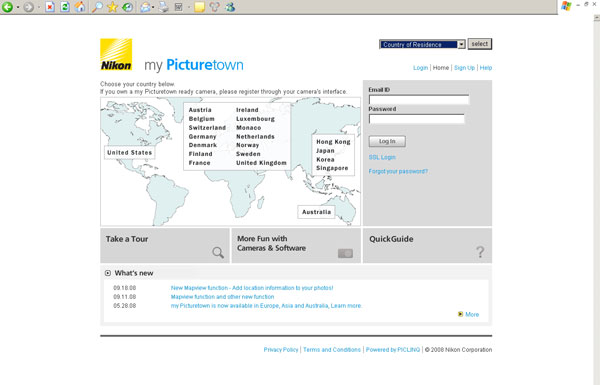Click into the Password field
600x385 pixels.
pyautogui.click(x=417, y=119)
